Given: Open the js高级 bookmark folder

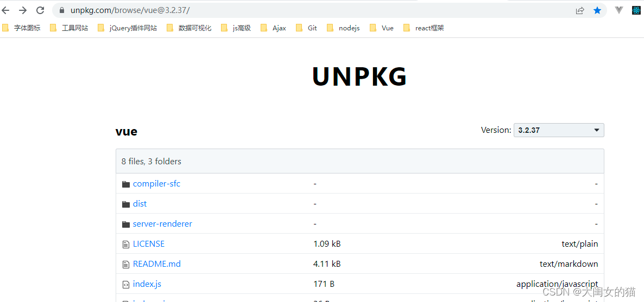Looking at the screenshot, I should point(236,28).
